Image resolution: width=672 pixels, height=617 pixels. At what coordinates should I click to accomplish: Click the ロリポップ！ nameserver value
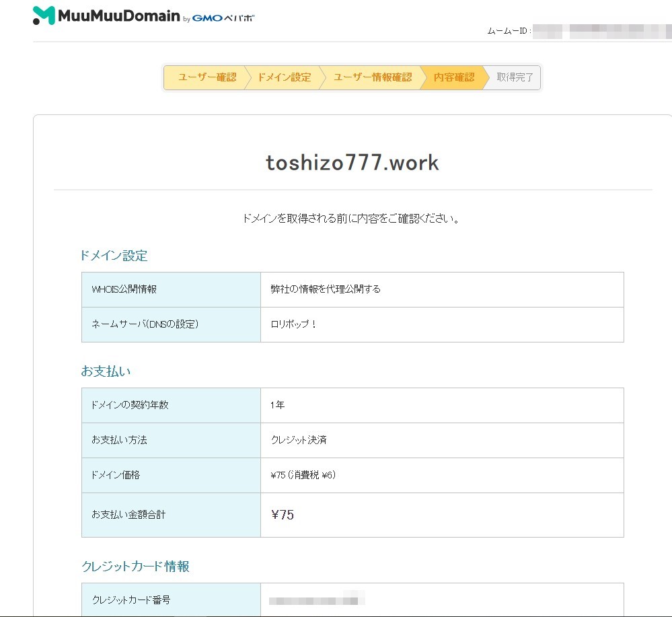point(293,324)
